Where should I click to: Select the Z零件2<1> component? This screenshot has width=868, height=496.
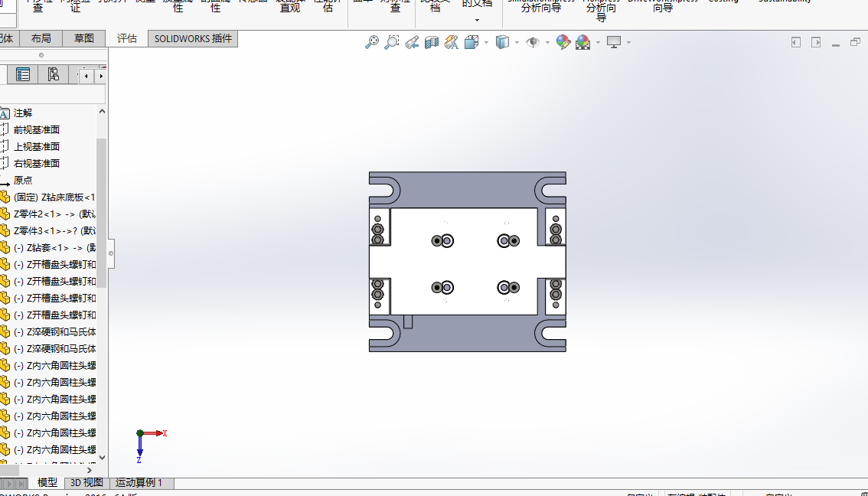click(54, 214)
